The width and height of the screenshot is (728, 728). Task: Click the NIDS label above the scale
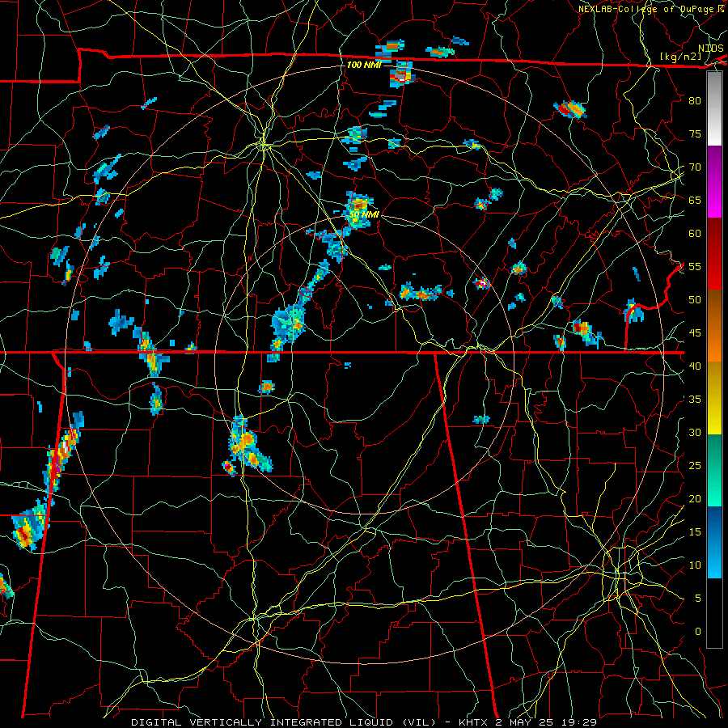coord(710,49)
